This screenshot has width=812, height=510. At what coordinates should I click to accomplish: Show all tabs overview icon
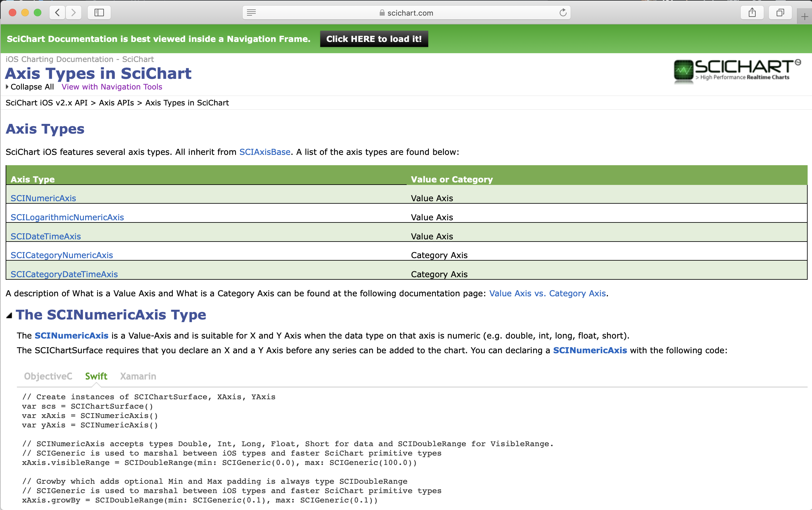pos(780,13)
